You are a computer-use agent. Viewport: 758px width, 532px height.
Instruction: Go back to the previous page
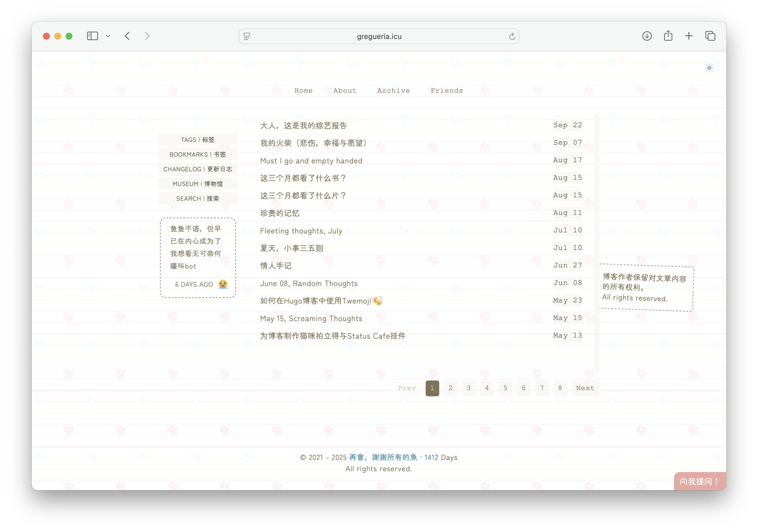[128, 36]
